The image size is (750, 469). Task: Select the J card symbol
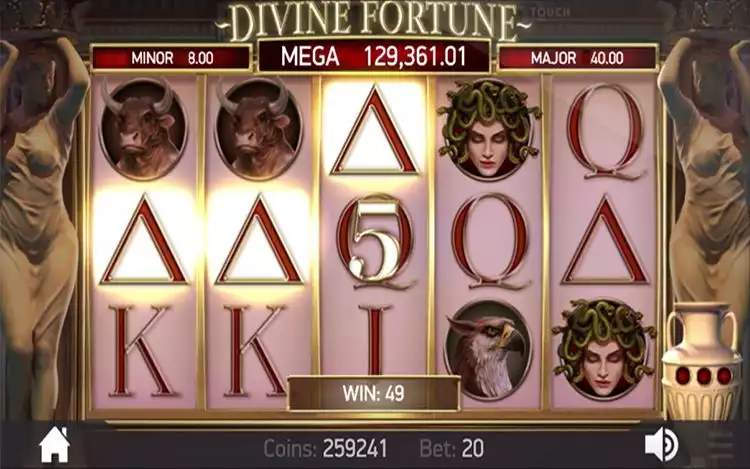click(x=375, y=338)
